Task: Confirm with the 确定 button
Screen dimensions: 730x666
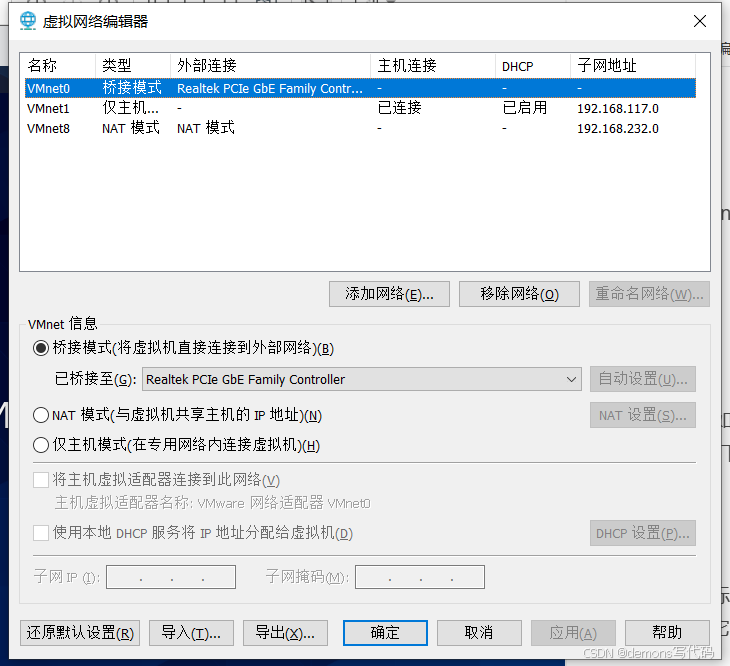Action: (x=385, y=633)
